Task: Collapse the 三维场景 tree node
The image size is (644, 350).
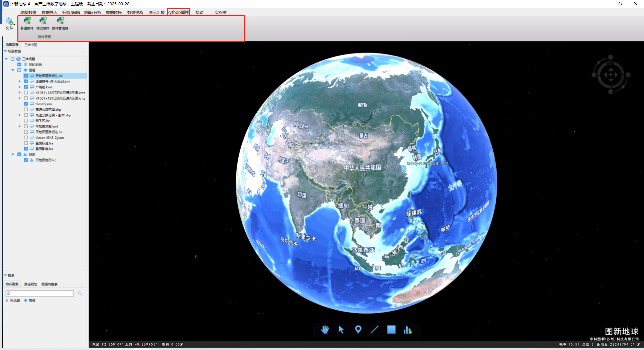Action: pos(6,59)
